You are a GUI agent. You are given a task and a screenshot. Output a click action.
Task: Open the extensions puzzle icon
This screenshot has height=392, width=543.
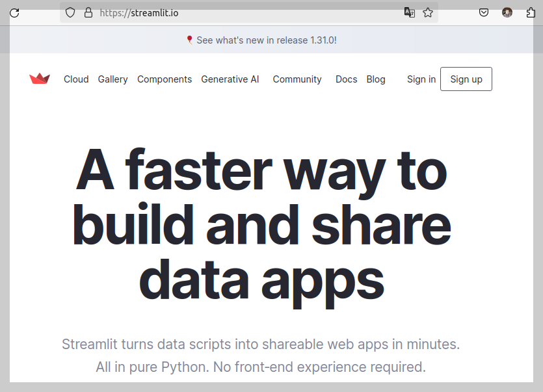[531, 13]
